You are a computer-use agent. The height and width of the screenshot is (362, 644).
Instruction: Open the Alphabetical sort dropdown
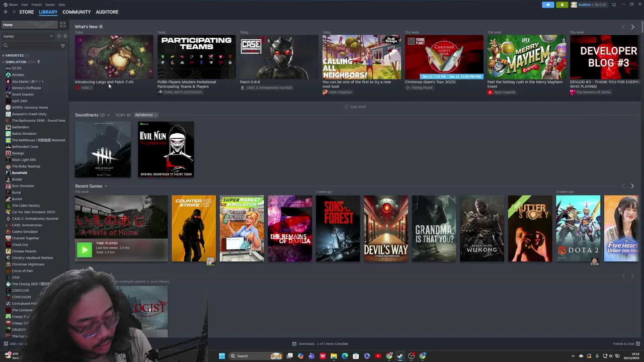coord(145,115)
